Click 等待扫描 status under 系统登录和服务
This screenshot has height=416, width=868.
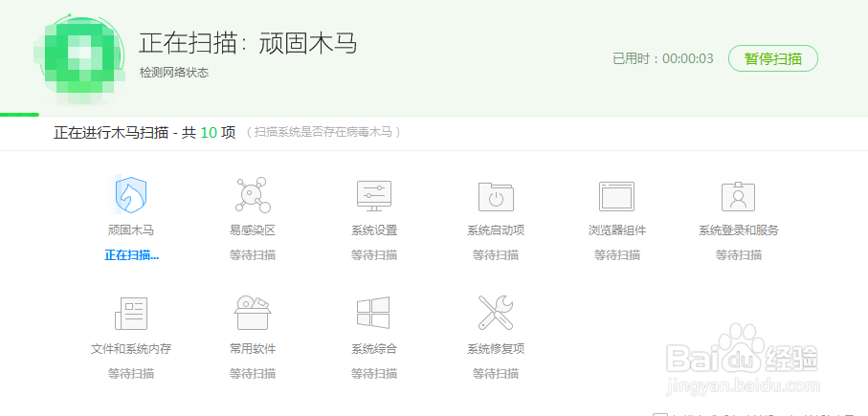click(739, 255)
